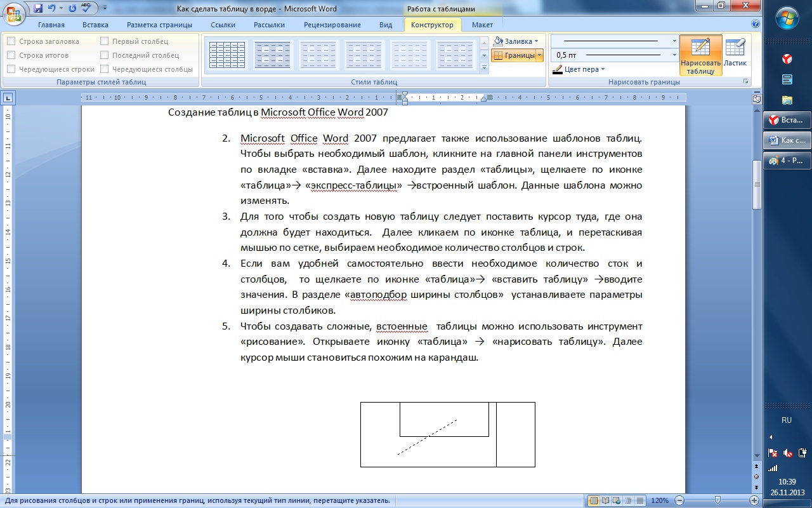
Task: Run spelling check from Quick Access toolbar
Action: [88, 8]
